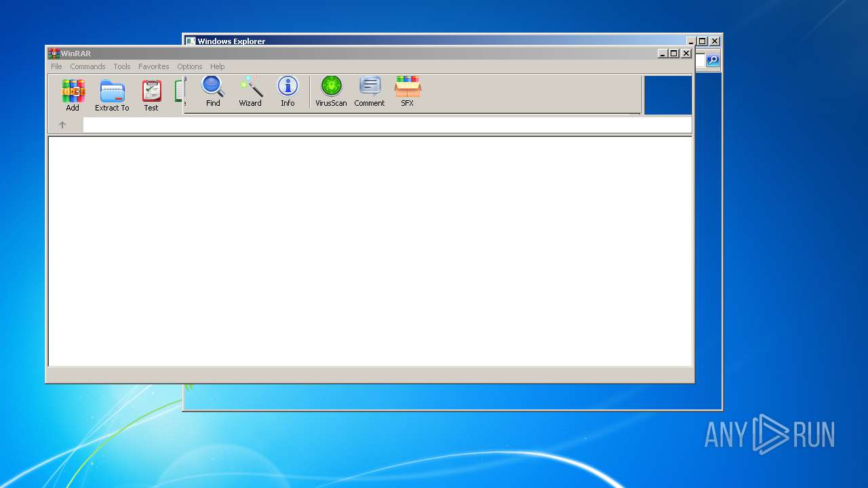Launch the Wizard from the toolbar
Viewport: 868px width, 488px height.
[250, 91]
